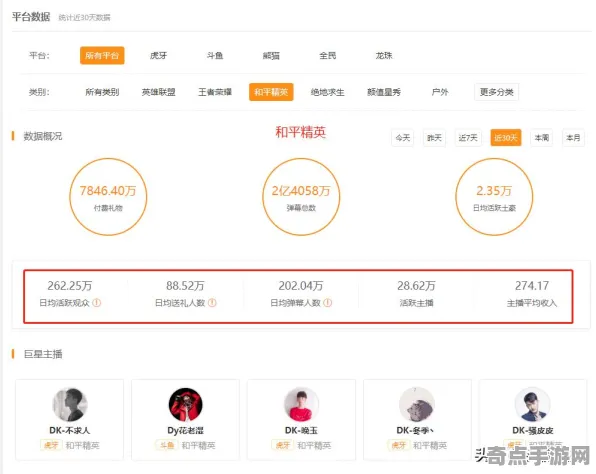Filter by 全民 platform
Screen dimensions: 596x474
pyautogui.click(x=327, y=55)
